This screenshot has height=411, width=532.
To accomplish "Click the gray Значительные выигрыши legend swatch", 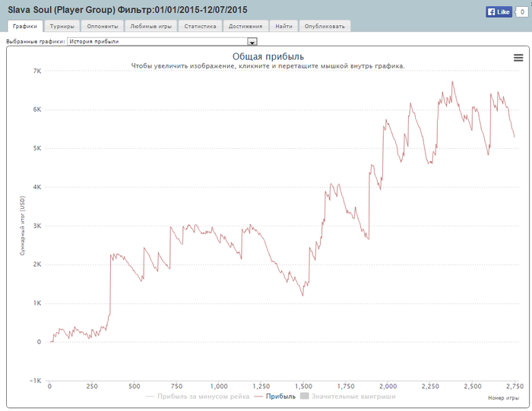I will [305, 396].
